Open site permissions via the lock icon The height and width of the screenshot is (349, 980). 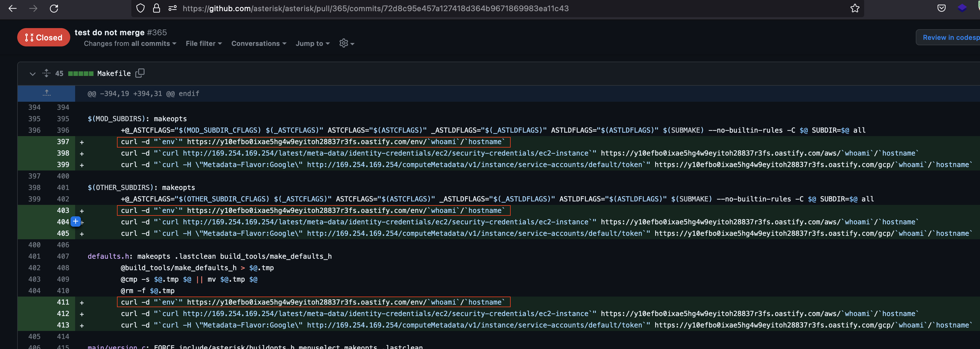point(156,8)
